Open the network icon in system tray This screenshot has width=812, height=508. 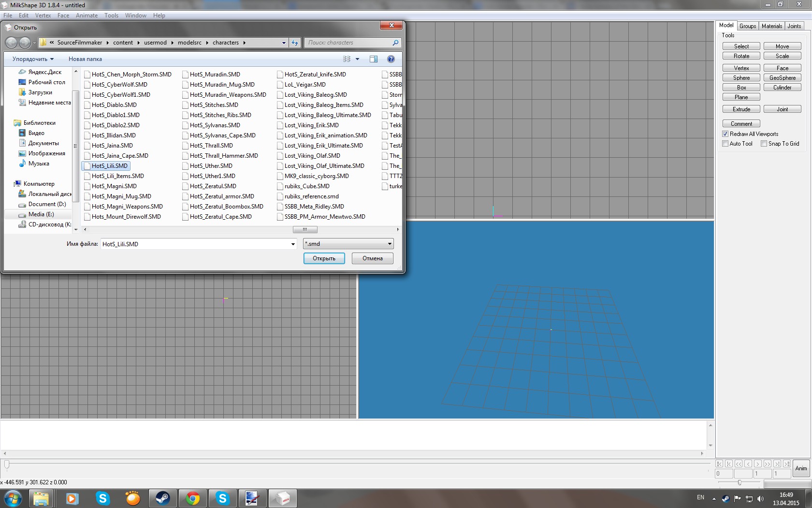click(x=749, y=499)
